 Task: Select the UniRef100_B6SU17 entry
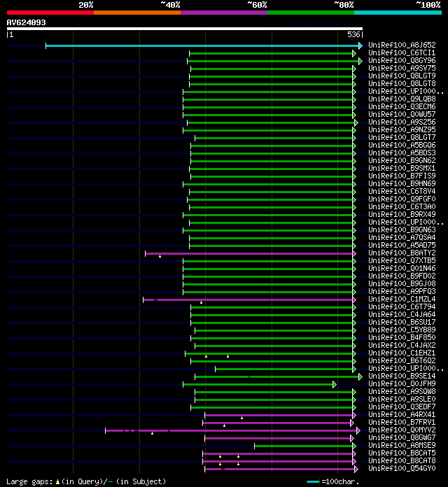click(x=402, y=322)
